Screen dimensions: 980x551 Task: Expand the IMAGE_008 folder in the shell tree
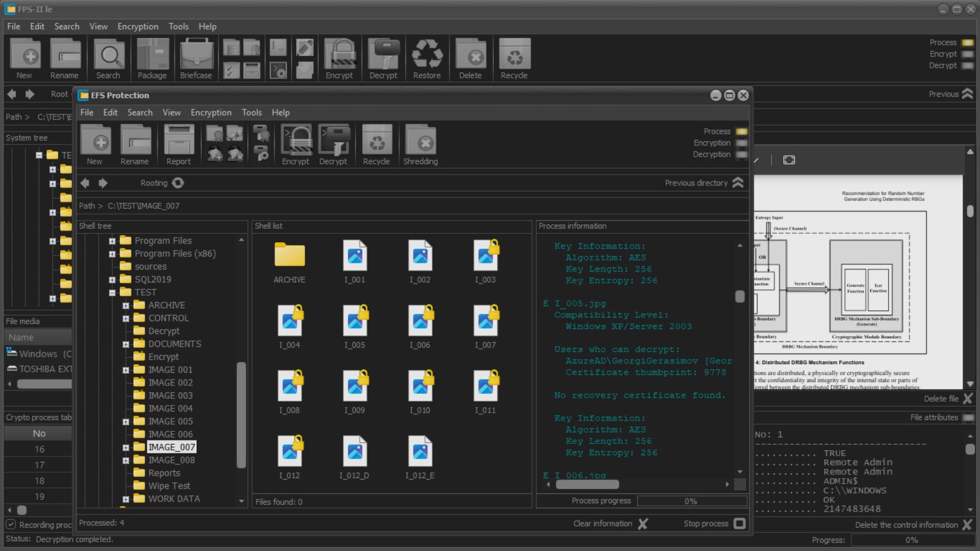[125, 460]
